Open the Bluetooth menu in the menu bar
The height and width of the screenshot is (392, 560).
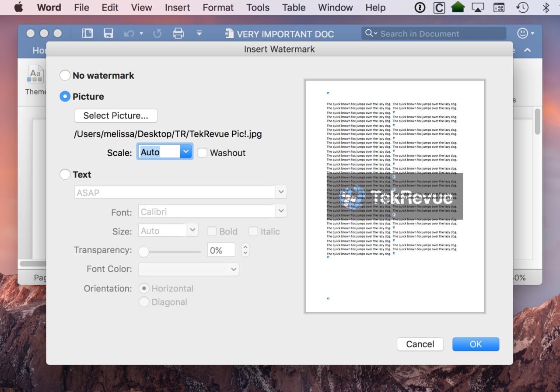click(546, 7)
